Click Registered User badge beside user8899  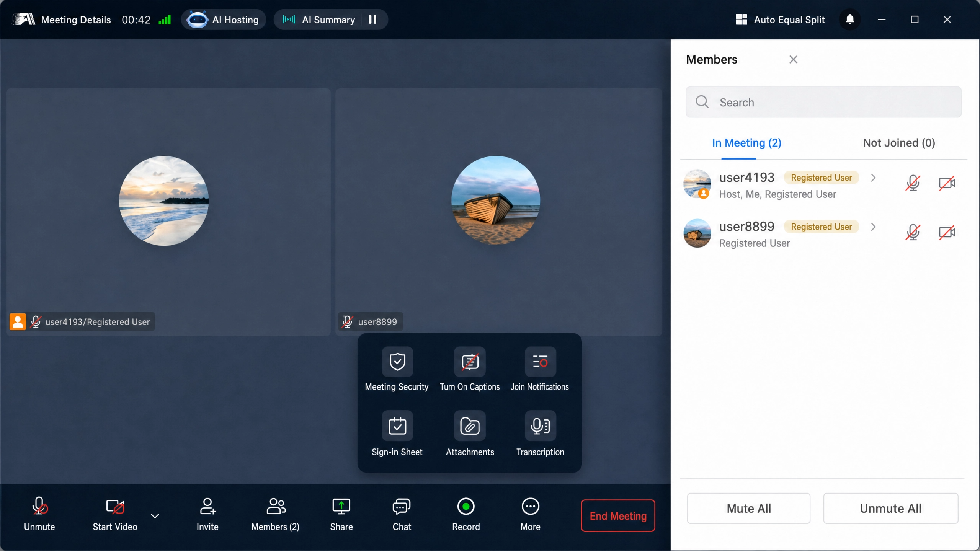(x=821, y=227)
